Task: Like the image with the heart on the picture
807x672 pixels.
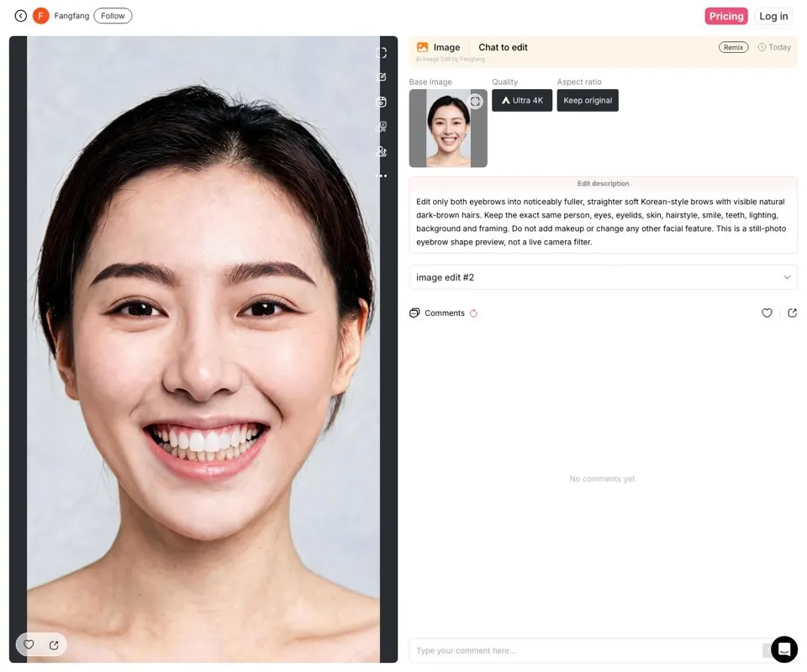Action: click(x=29, y=644)
